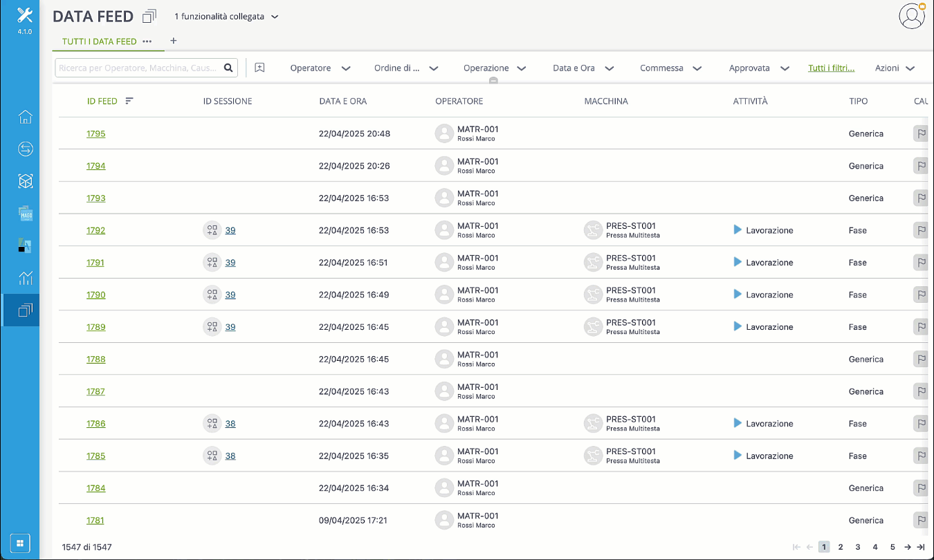Click the ID SESSIONE column header
Screen dimensions: 934x560
[x=228, y=101]
